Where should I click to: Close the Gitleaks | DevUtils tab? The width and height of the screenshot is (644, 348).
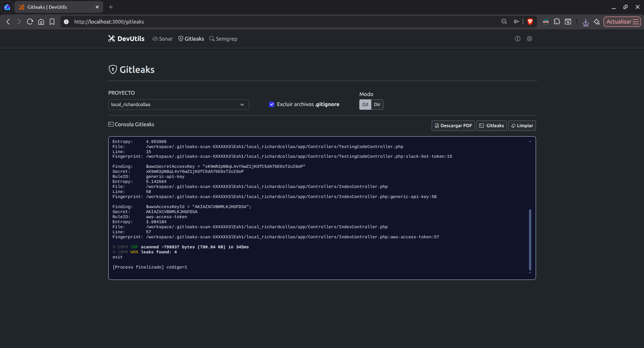click(x=97, y=7)
